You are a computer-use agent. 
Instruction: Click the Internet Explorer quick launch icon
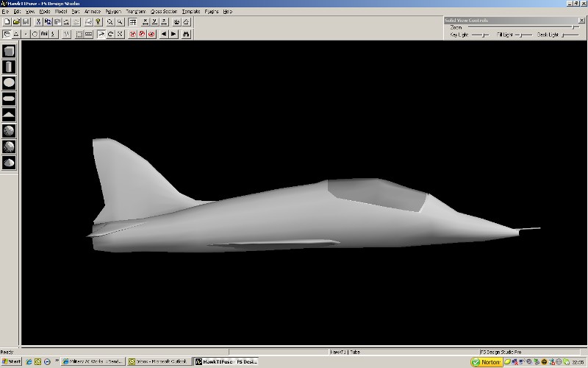click(29, 362)
